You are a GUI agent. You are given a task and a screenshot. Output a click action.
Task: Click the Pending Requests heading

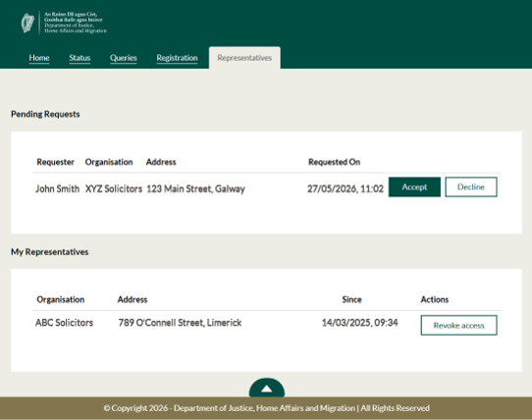45,114
